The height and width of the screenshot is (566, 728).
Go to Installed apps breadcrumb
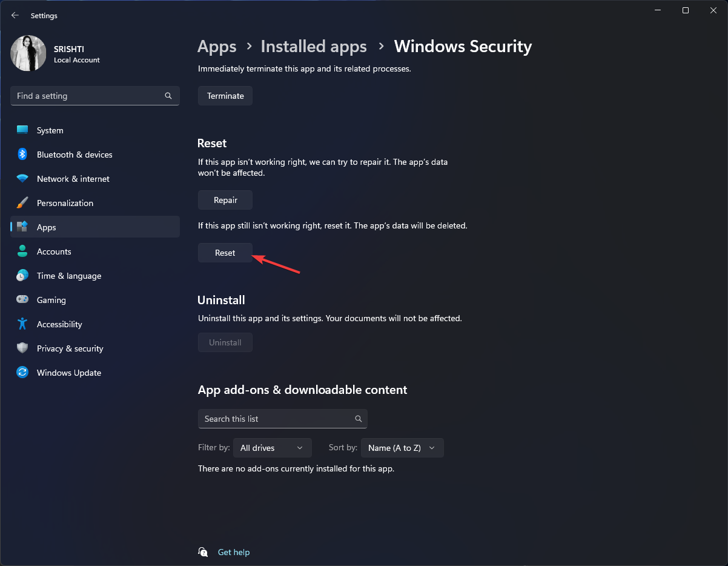[x=313, y=46]
